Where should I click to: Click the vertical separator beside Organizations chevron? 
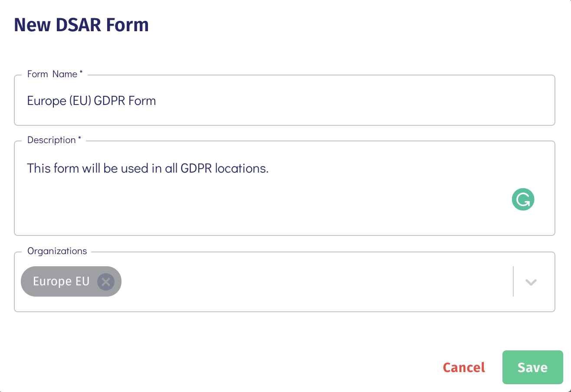pos(513,282)
